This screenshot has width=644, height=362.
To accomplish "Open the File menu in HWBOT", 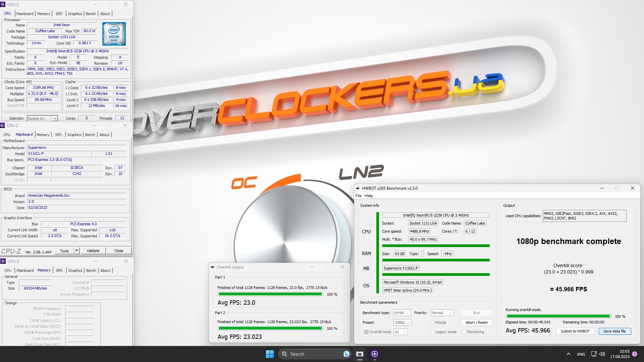I will click(x=359, y=196).
